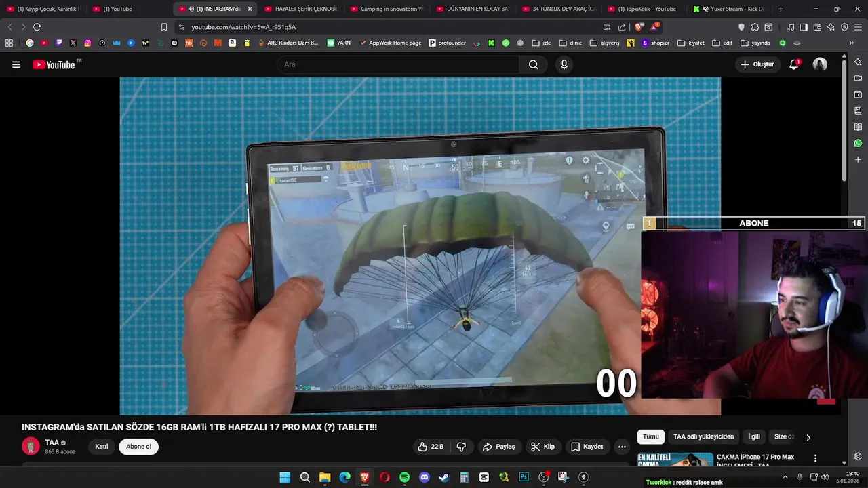The height and width of the screenshot is (488, 868).
Task: Open browser extensions puzzle icon
Action: (755, 27)
